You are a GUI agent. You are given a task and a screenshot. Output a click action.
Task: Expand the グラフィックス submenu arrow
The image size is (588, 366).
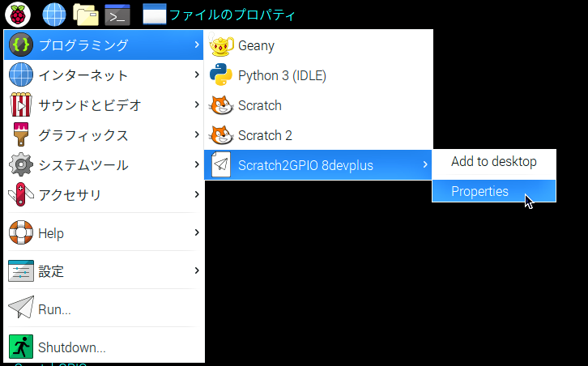click(197, 134)
